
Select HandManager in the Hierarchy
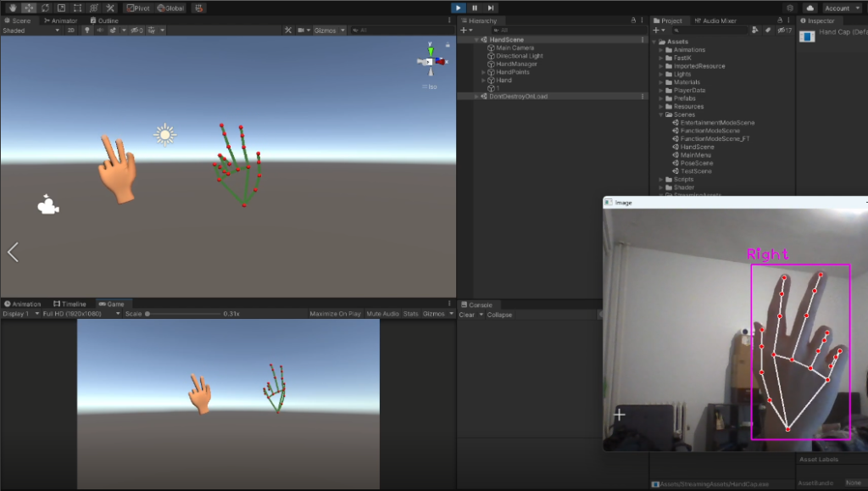[x=516, y=64]
